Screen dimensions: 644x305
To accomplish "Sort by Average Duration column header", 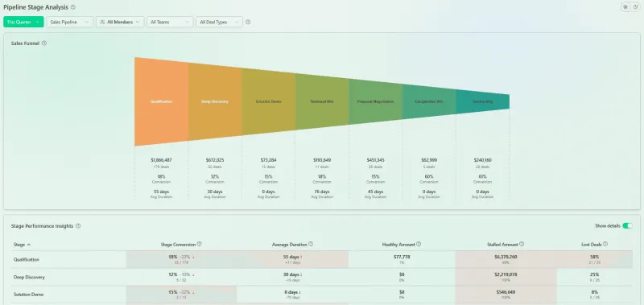I will click(x=290, y=245).
